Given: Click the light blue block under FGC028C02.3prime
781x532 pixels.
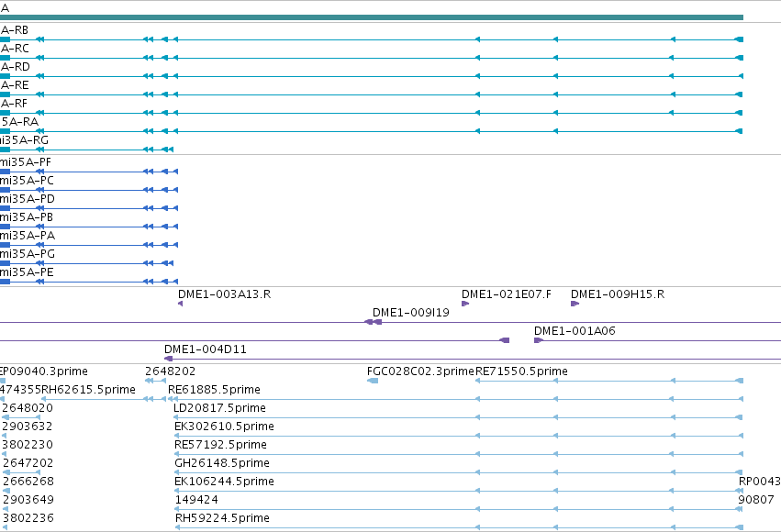Looking at the screenshot, I should (373, 381).
